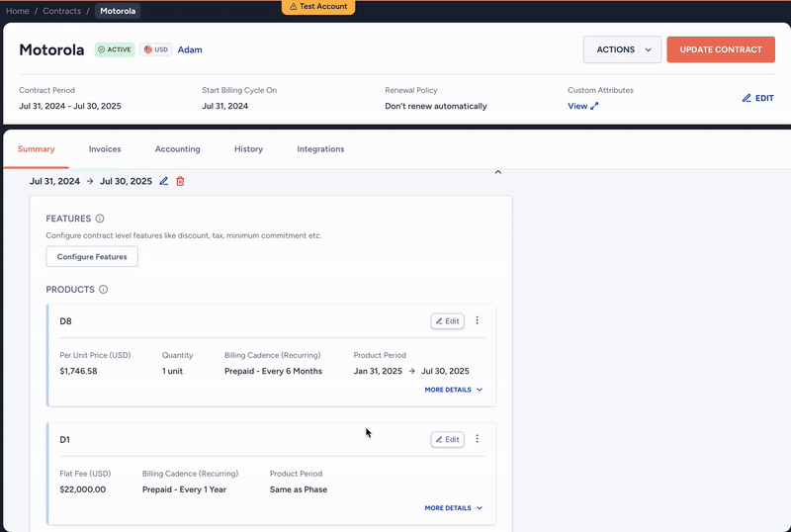Expand MORE DETAILS for product D1
Viewport: 791px width, 532px height.
coord(454,507)
